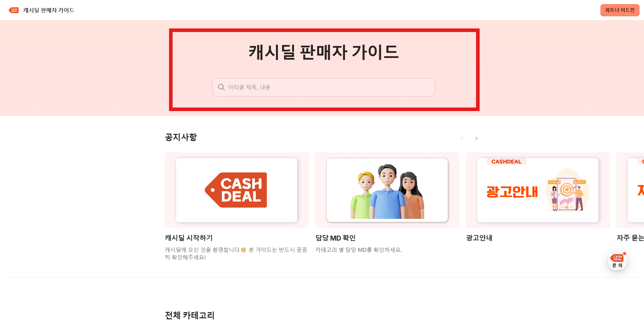Click the 담당 MD 확인 title link
This screenshot has width=644, height=320.
[x=336, y=238]
